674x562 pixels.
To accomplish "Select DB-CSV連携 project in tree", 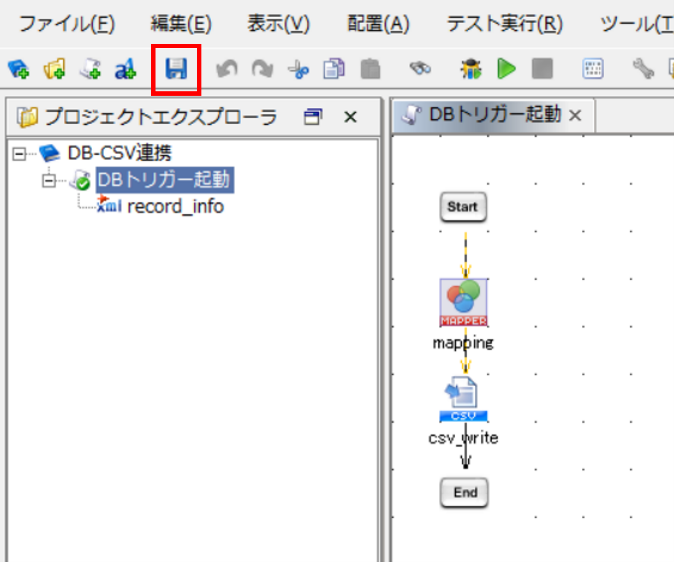I will [119, 153].
